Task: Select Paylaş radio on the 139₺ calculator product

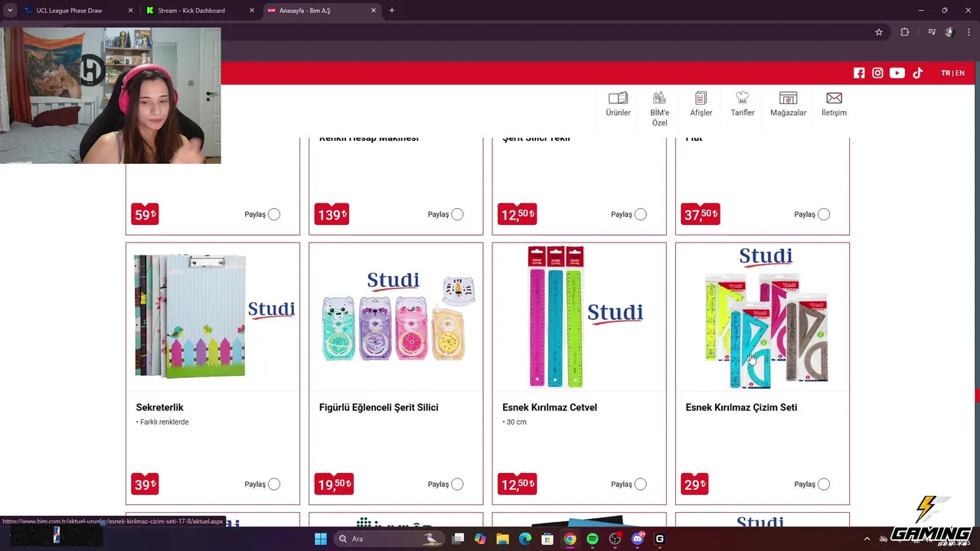Action: [457, 214]
